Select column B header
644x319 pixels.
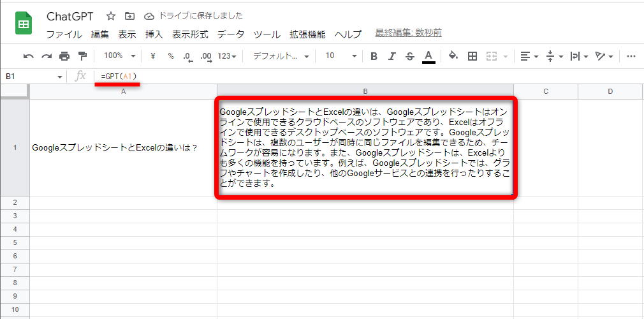coord(365,91)
